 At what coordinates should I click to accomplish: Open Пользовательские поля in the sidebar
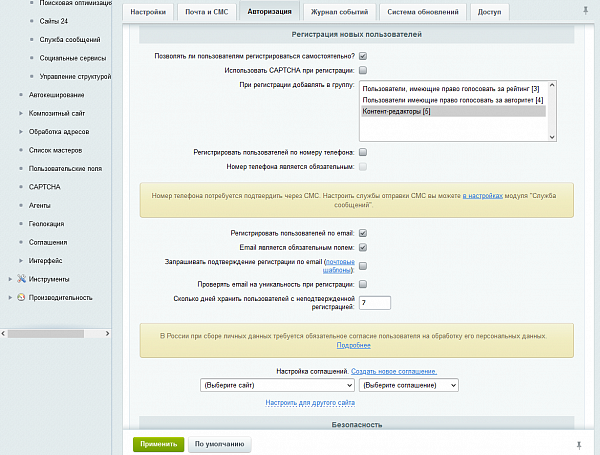(66, 168)
